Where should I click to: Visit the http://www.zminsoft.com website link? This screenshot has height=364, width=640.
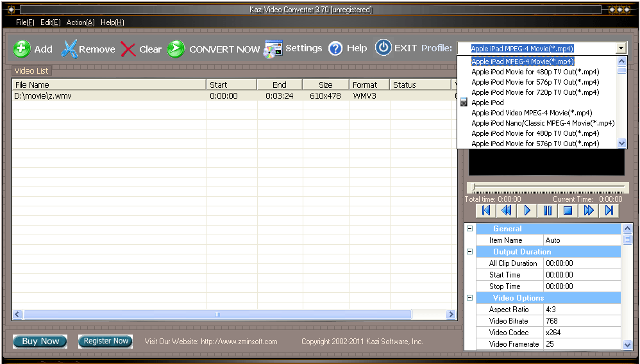coord(239,342)
